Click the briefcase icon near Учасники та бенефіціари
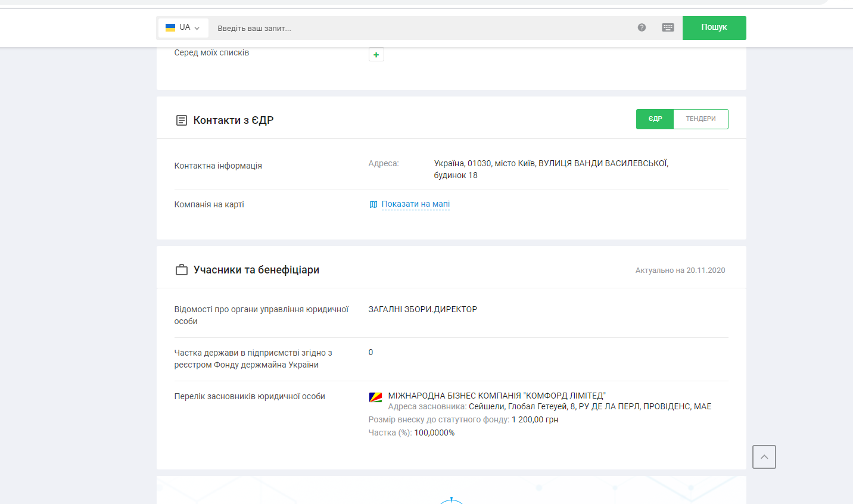Screen dimensions: 853x504 click(182, 270)
